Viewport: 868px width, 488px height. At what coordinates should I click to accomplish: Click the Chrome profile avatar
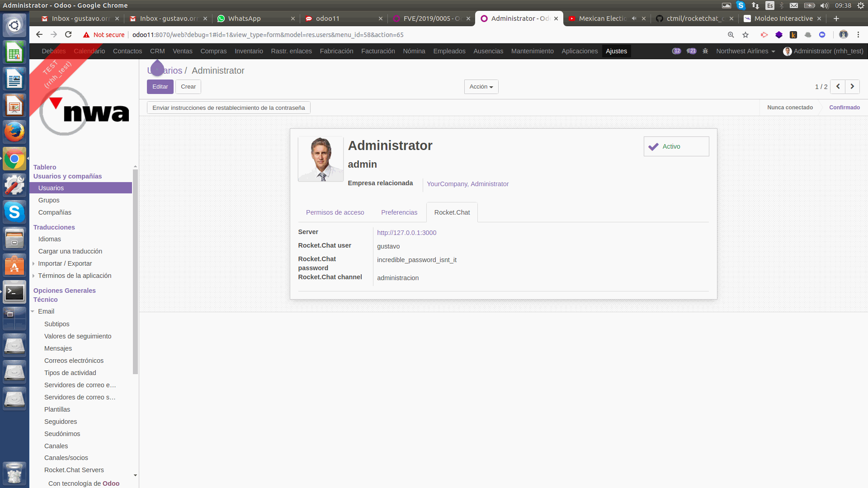tap(843, 35)
